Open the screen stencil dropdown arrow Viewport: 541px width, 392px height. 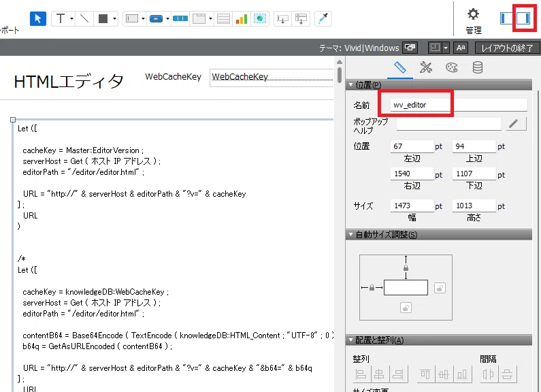pyautogui.click(x=446, y=47)
